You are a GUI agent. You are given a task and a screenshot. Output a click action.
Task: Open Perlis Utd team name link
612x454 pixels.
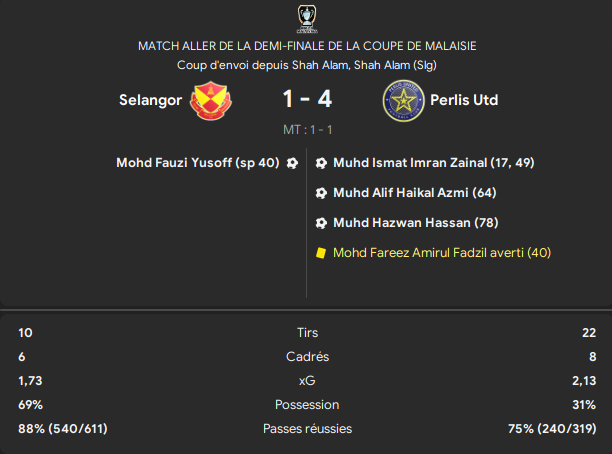pyautogui.click(x=464, y=100)
